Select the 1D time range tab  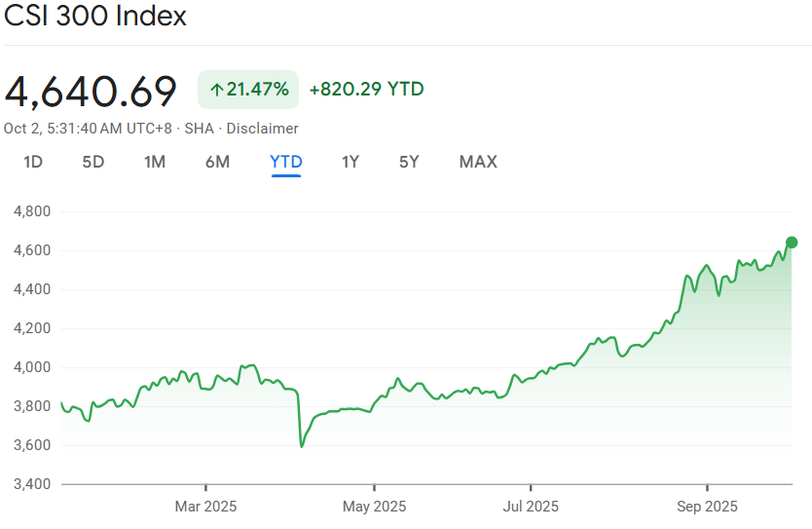33,162
